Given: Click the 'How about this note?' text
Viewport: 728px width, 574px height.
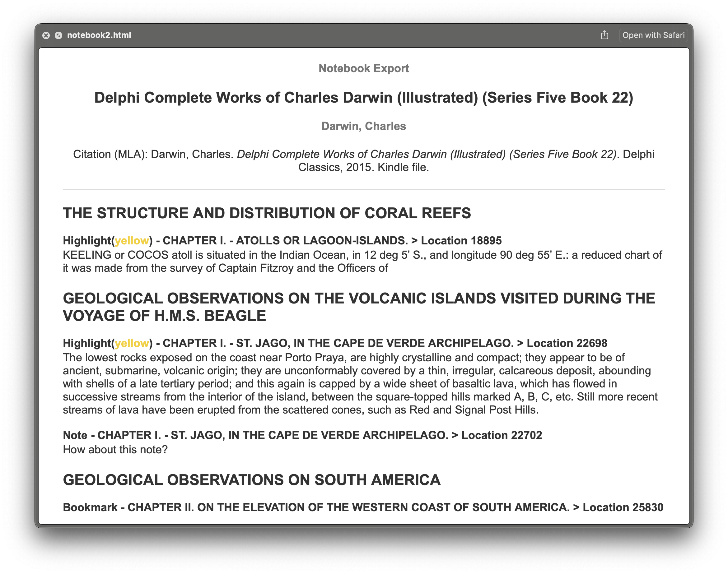Looking at the screenshot, I should [115, 450].
